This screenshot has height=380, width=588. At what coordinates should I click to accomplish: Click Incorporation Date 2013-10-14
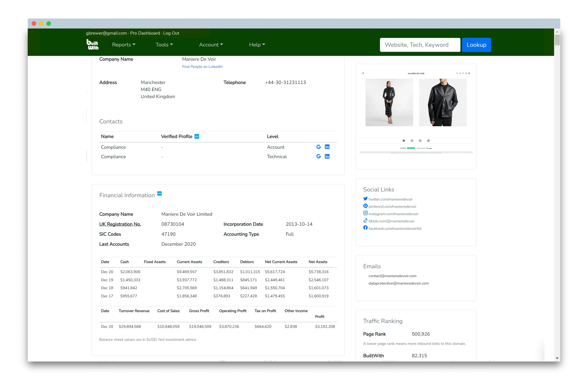click(299, 224)
